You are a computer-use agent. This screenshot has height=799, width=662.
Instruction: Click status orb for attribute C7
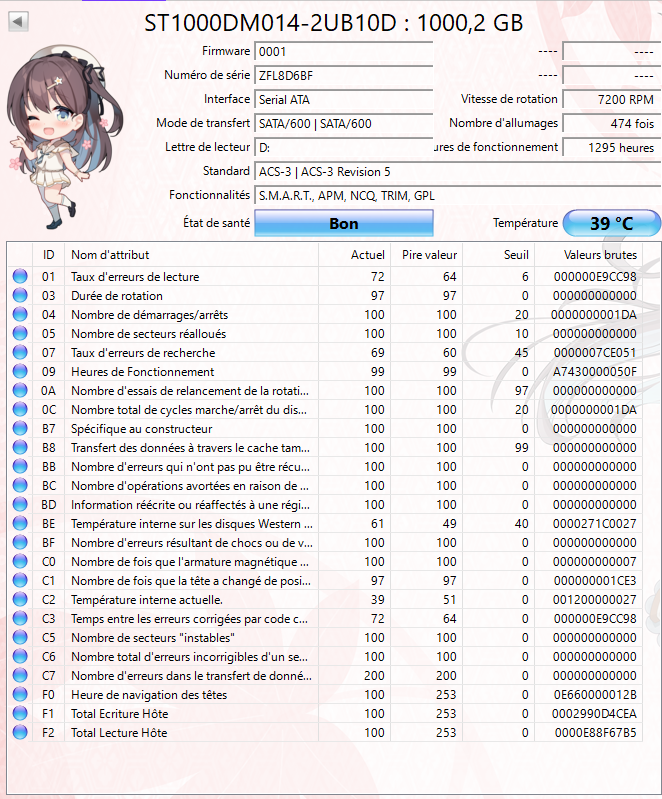[x=20, y=676]
